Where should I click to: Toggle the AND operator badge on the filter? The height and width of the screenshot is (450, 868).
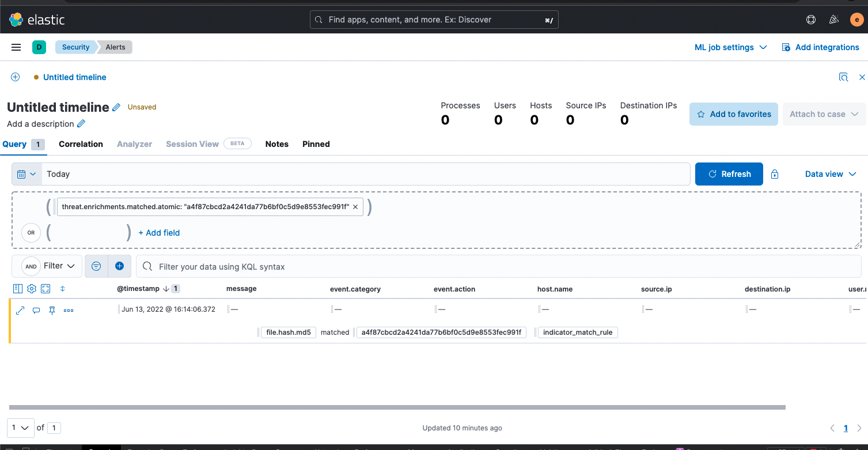(31, 266)
